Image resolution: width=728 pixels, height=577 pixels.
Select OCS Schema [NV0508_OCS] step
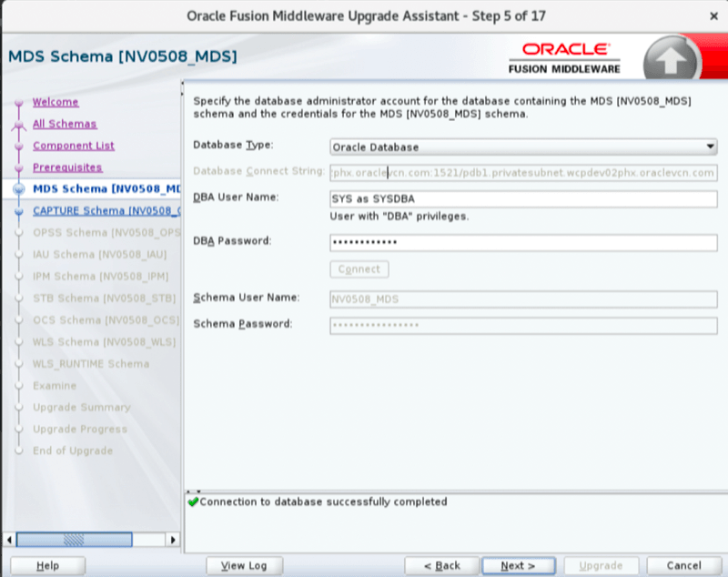(106, 319)
